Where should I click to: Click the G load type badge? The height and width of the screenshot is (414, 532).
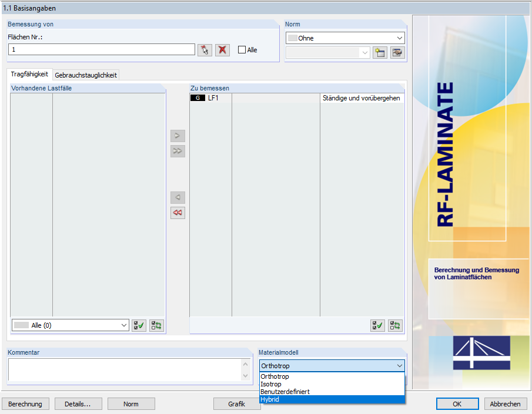[x=198, y=98]
